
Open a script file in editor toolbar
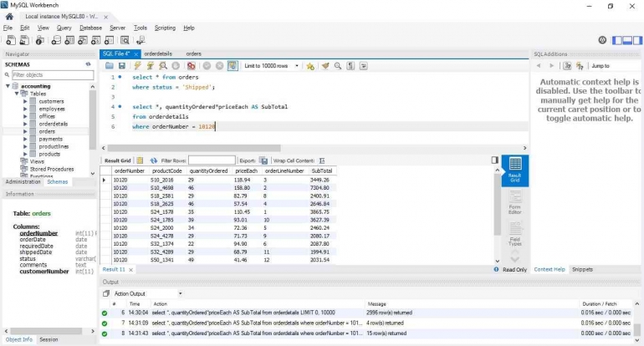pos(110,66)
